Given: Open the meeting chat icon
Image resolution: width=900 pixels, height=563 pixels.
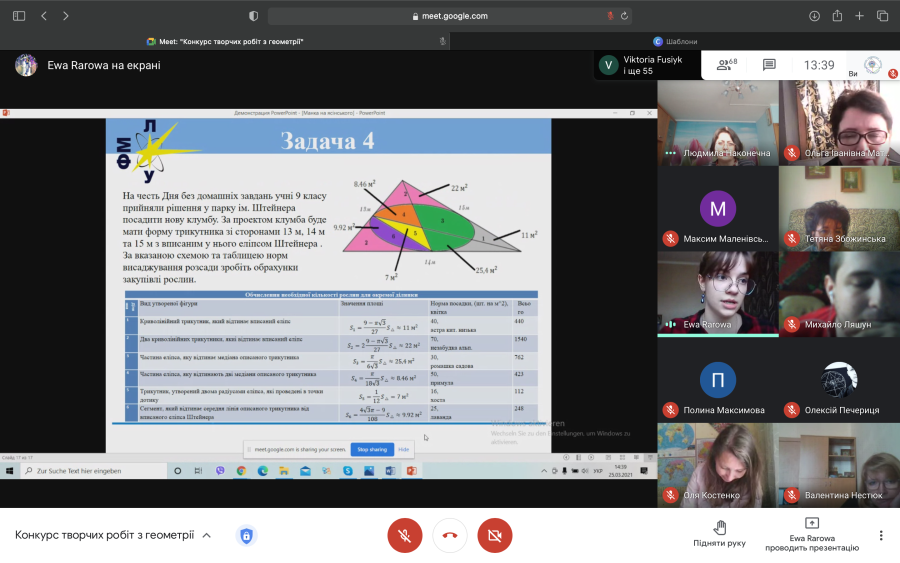Looking at the screenshot, I should (769, 65).
